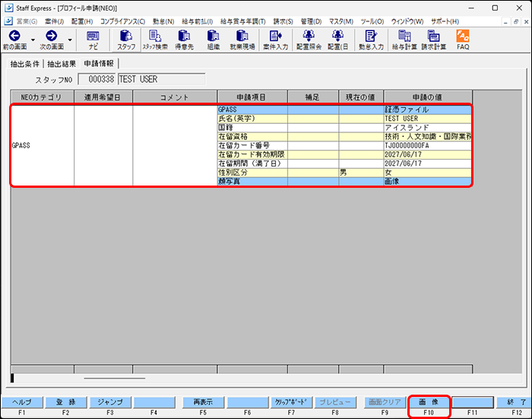Open the 勤怠(N) menu
The width and height of the screenshot is (532, 419).
(x=163, y=21)
